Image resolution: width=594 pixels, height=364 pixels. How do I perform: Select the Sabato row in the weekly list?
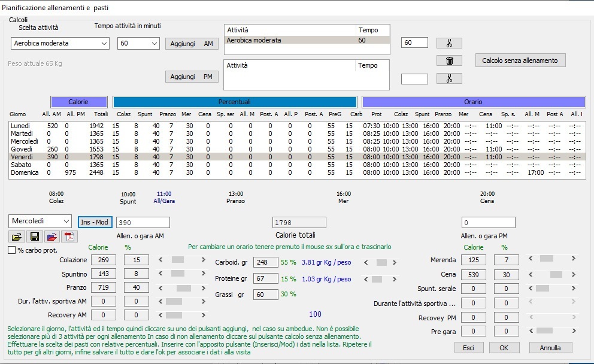pos(297,165)
